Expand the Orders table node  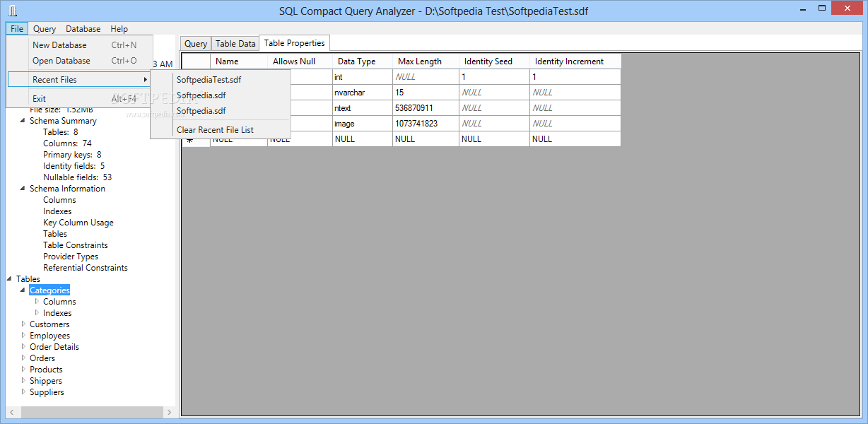[23, 358]
